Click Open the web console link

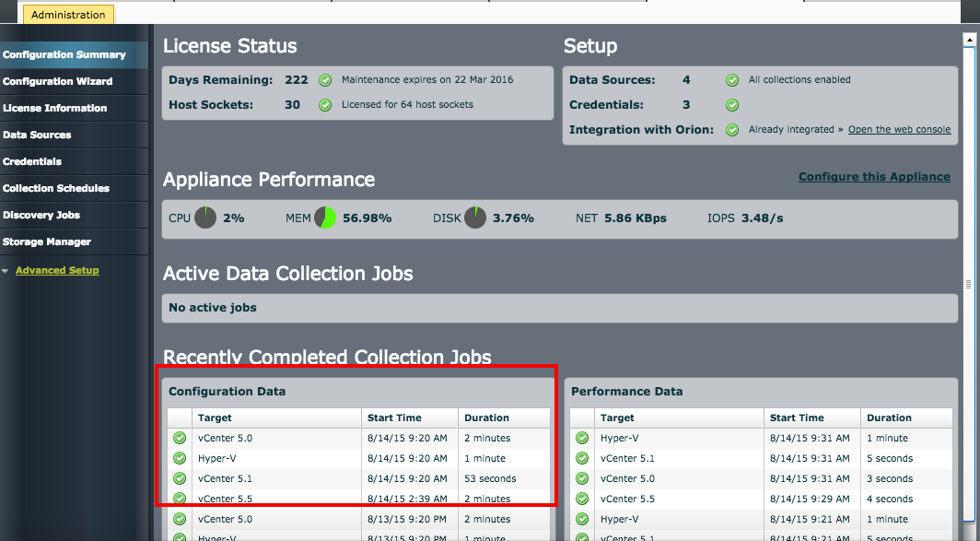[x=899, y=129]
